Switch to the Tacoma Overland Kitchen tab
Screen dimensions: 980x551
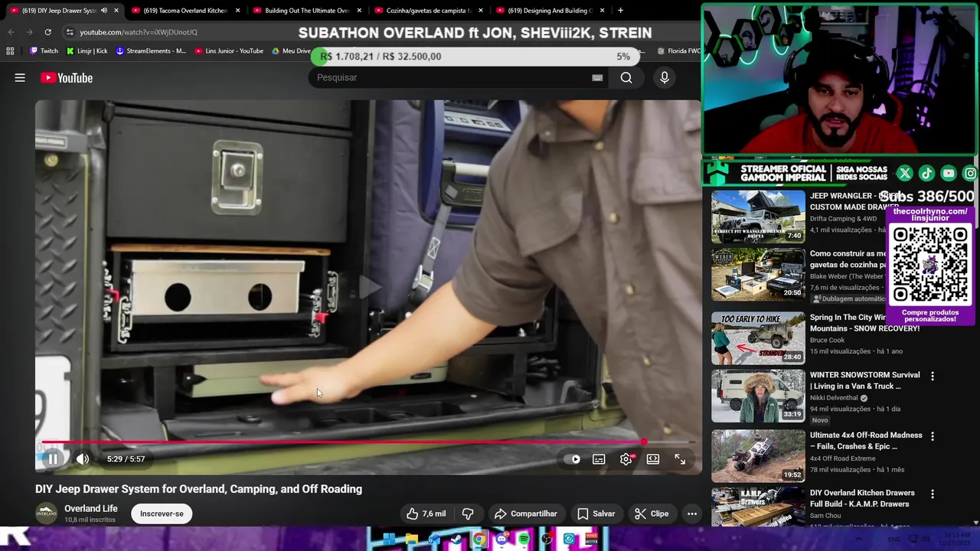185,11
